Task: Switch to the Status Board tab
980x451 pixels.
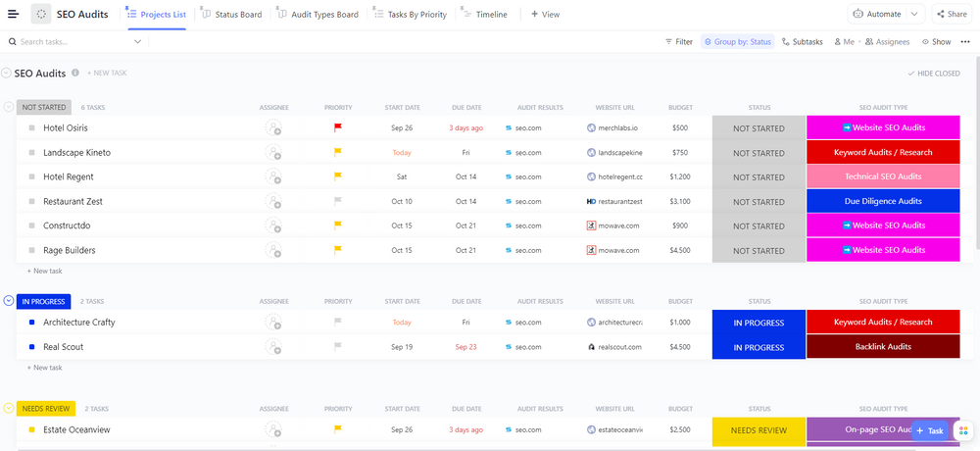Action: pyautogui.click(x=231, y=15)
